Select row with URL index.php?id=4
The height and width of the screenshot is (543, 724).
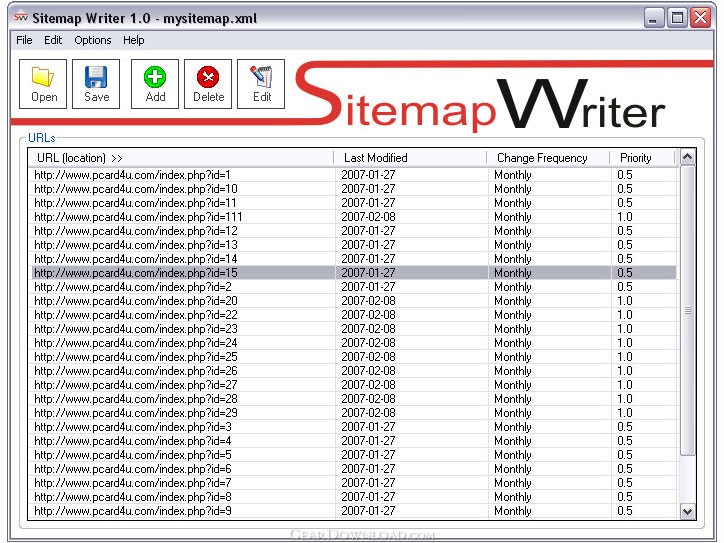[354, 441]
